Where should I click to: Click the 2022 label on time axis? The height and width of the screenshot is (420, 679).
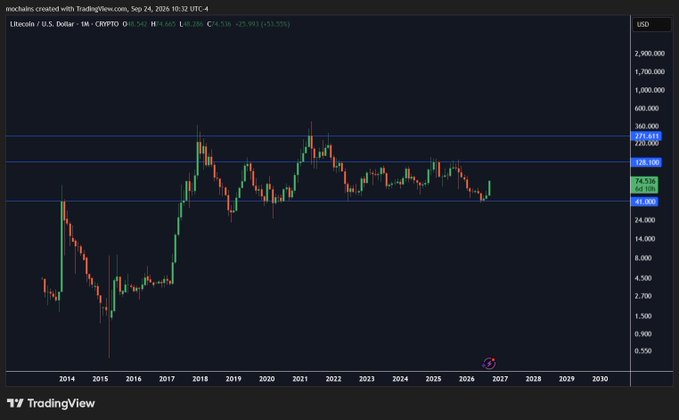[x=333, y=379]
